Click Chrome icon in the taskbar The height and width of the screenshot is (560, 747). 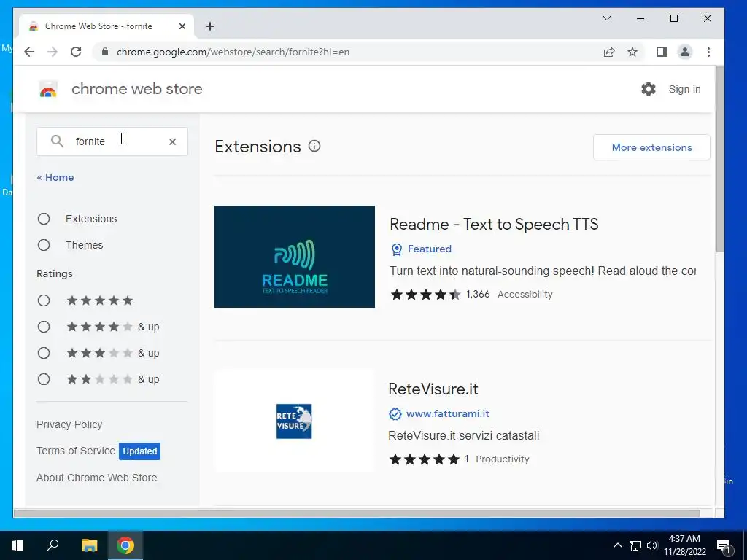[x=125, y=545]
